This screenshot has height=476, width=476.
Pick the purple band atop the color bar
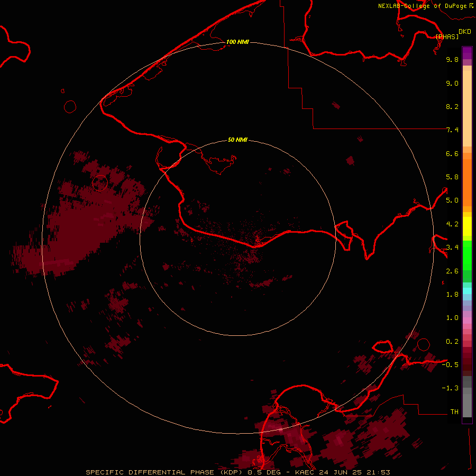467,53
